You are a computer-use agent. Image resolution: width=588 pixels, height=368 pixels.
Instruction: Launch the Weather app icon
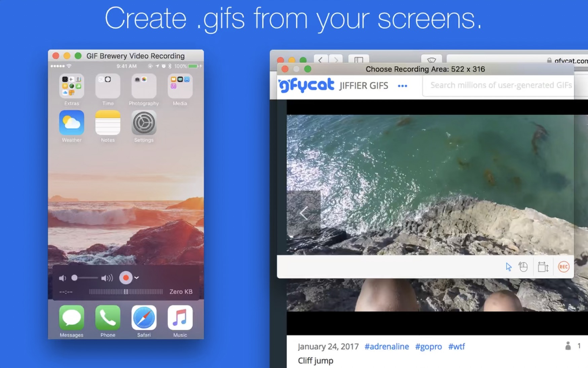tap(72, 122)
